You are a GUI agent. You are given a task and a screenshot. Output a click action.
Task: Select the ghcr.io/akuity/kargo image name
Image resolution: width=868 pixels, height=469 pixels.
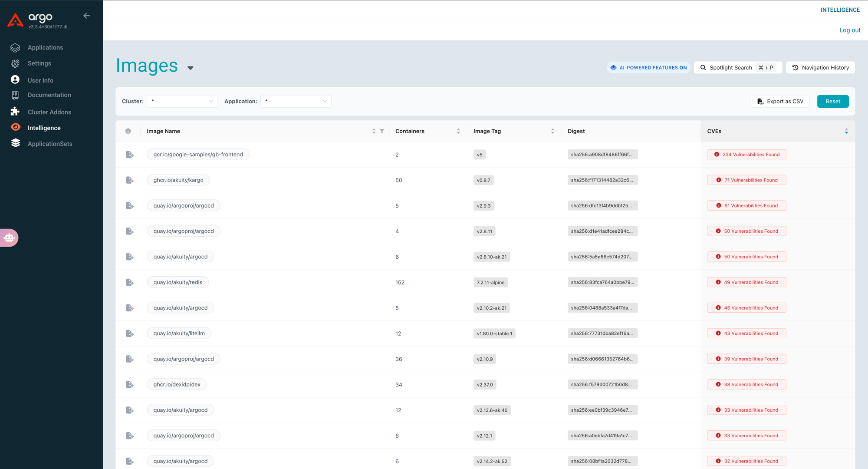pyautogui.click(x=178, y=180)
